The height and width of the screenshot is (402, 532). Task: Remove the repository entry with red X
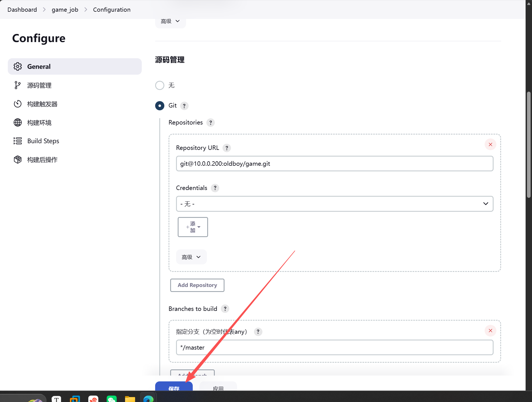pos(490,144)
